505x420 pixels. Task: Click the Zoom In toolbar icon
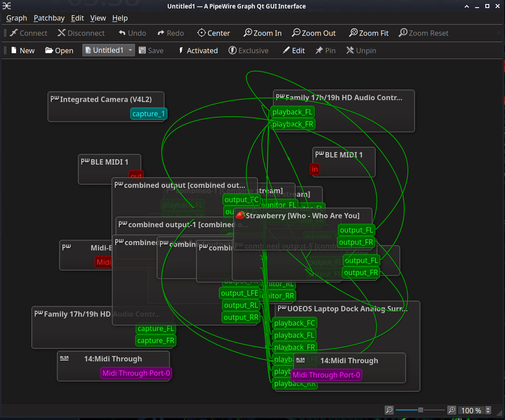[x=248, y=33]
